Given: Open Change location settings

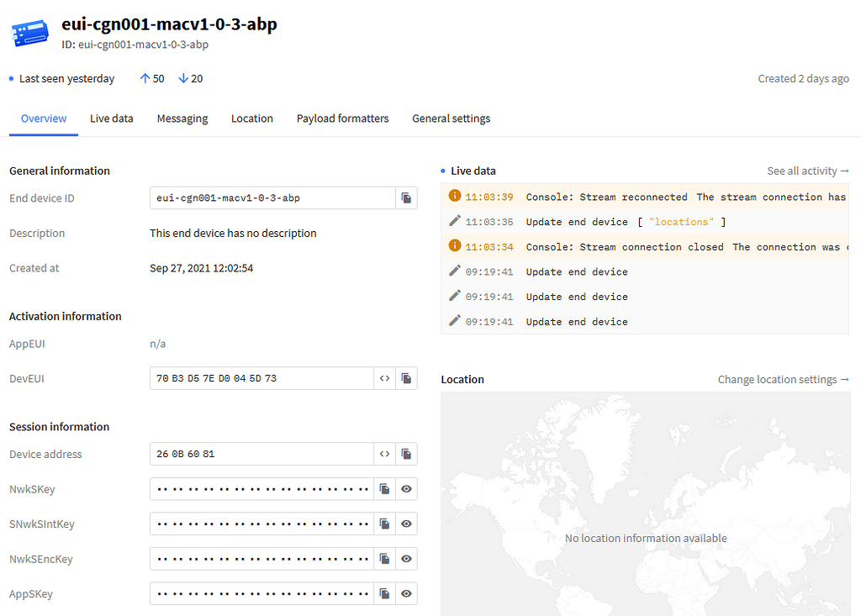Looking at the screenshot, I should point(783,379).
